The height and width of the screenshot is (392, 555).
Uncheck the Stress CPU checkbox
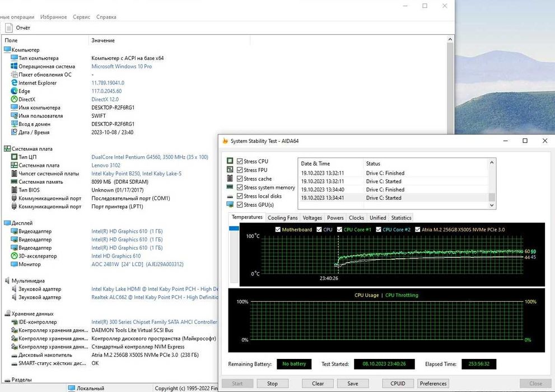click(x=240, y=161)
